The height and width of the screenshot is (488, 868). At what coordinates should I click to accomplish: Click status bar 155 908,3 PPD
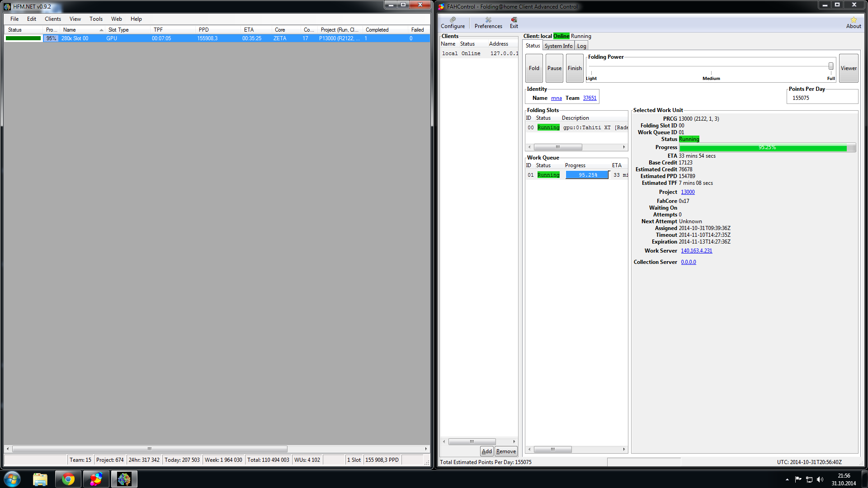coord(382,460)
